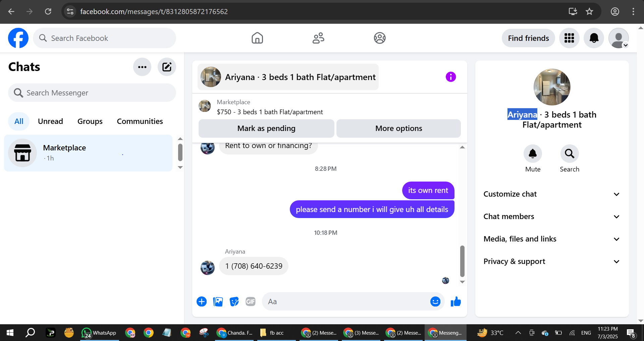Click chat list scroll-down arrow
The width and height of the screenshot is (644, 341).
click(x=180, y=167)
